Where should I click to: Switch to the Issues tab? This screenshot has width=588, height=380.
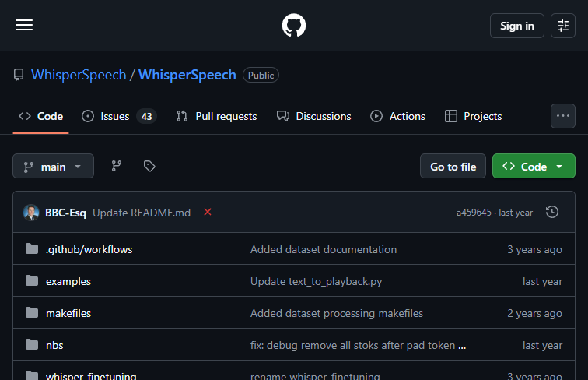pos(119,116)
